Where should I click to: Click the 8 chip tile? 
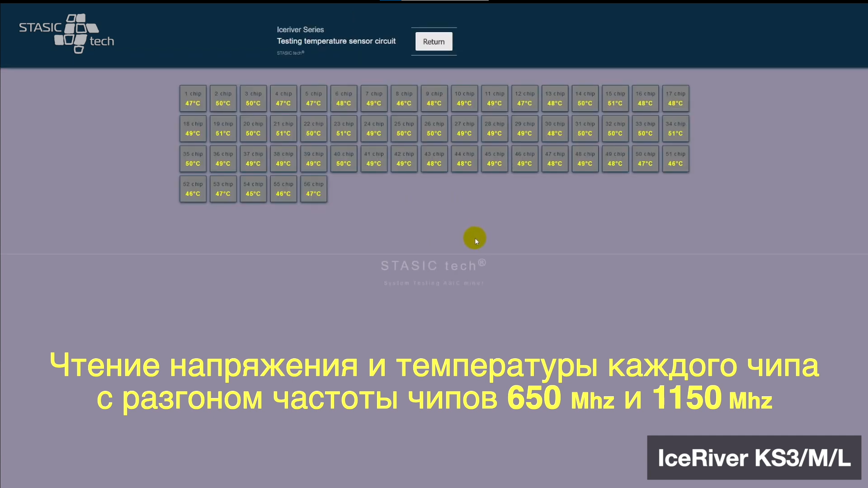(404, 99)
